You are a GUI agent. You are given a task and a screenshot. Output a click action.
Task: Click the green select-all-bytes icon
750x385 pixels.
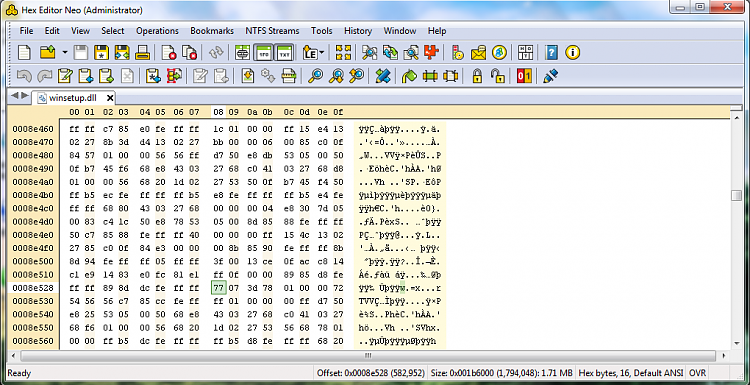click(x=430, y=76)
